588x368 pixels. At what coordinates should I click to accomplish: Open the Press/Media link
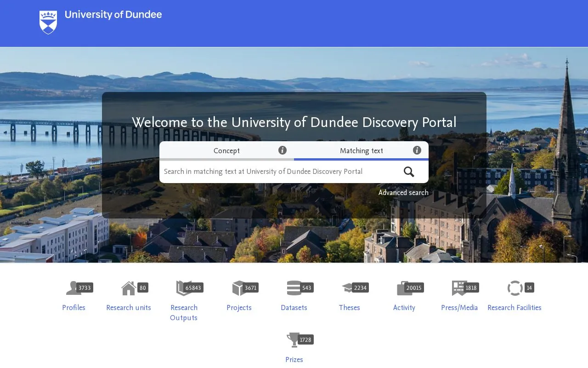(x=459, y=308)
